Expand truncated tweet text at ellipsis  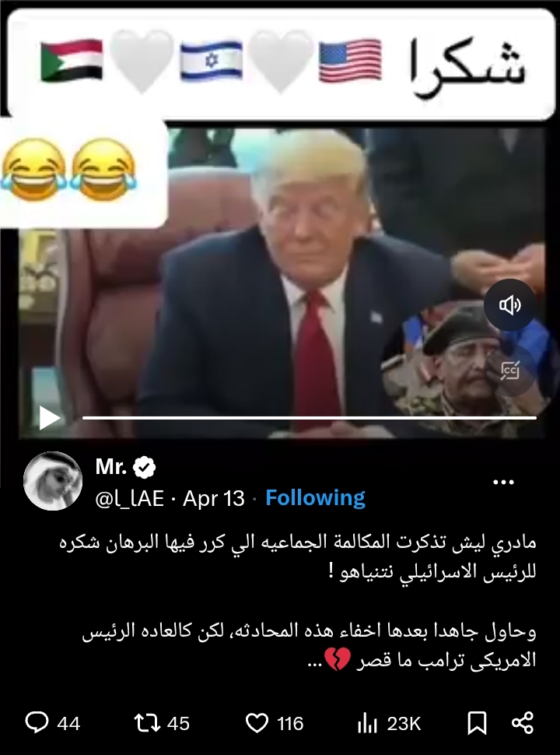pos(313,661)
